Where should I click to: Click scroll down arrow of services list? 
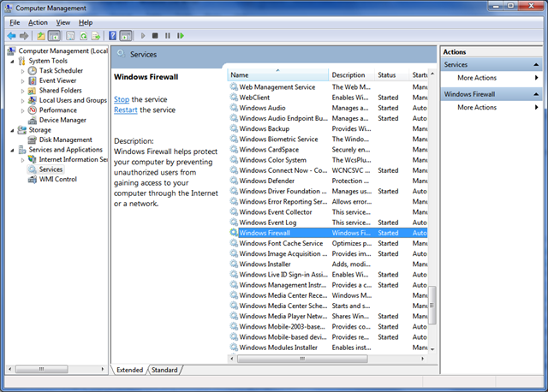(432, 349)
